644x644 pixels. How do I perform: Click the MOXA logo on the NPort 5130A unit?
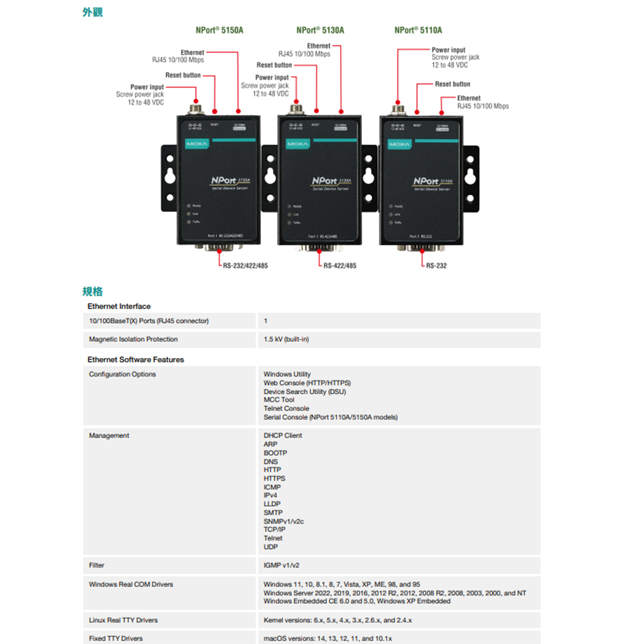tap(298, 144)
